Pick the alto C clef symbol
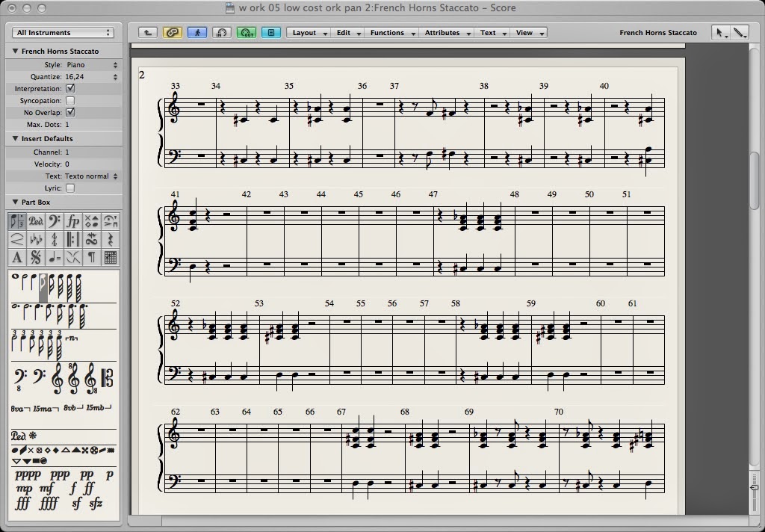Screen dimensions: 765x532 106,379
